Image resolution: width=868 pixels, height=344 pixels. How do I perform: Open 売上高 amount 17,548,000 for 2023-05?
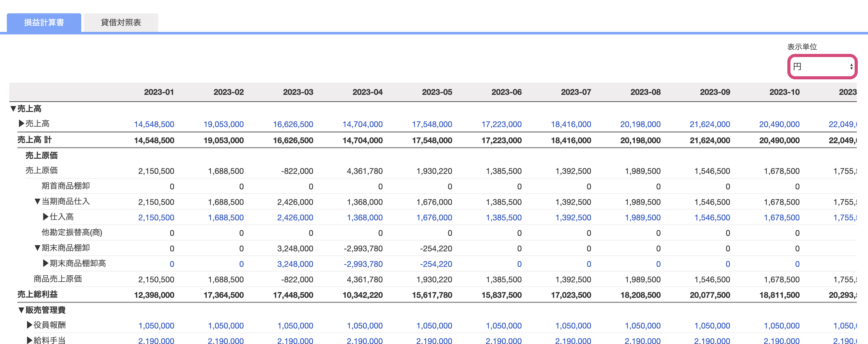(432, 124)
